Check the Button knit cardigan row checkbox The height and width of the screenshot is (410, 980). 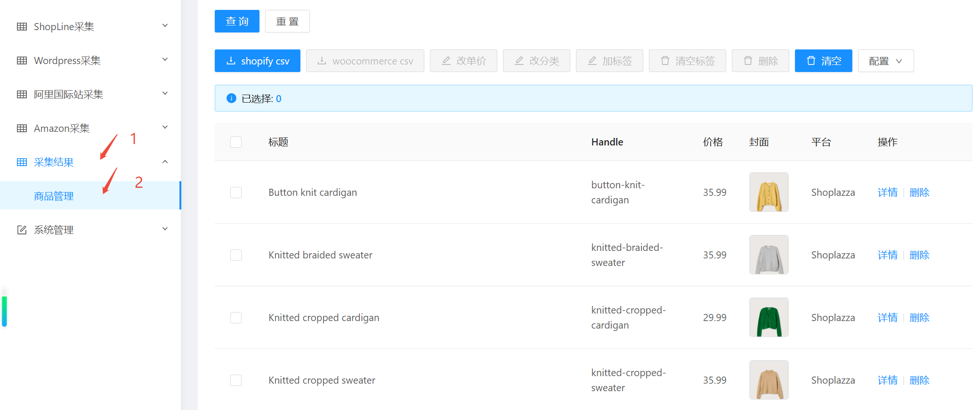(x=236, y=193)
